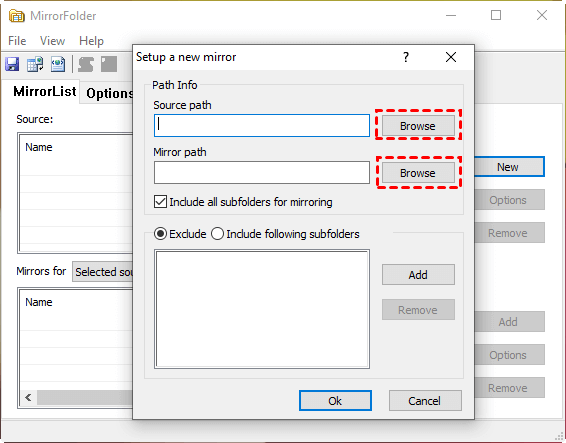Click the question mark help icon in dialog
The height and width of the screenshot is (443, 566).
click(406, 57)
